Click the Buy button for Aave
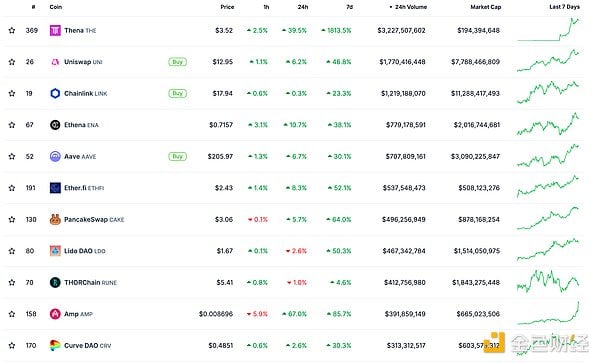 (178, 156)
